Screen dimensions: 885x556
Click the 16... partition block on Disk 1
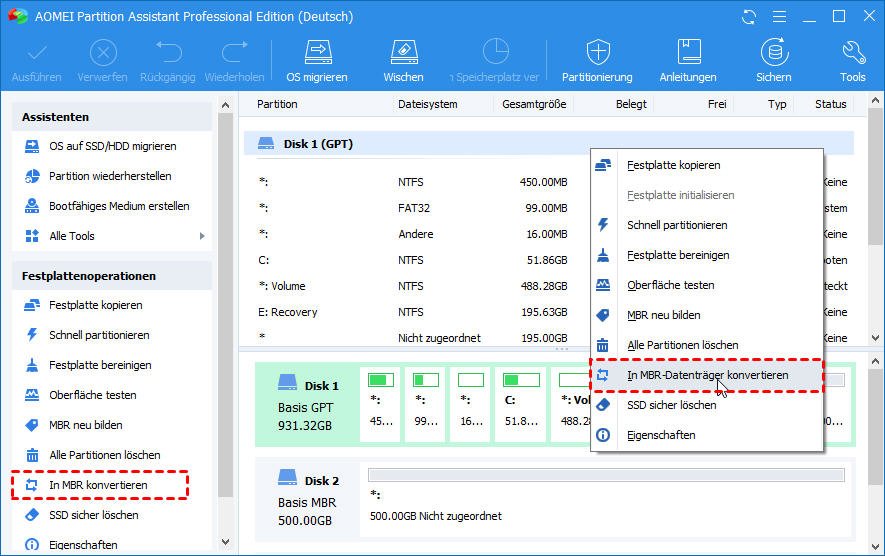pos(470,404)
